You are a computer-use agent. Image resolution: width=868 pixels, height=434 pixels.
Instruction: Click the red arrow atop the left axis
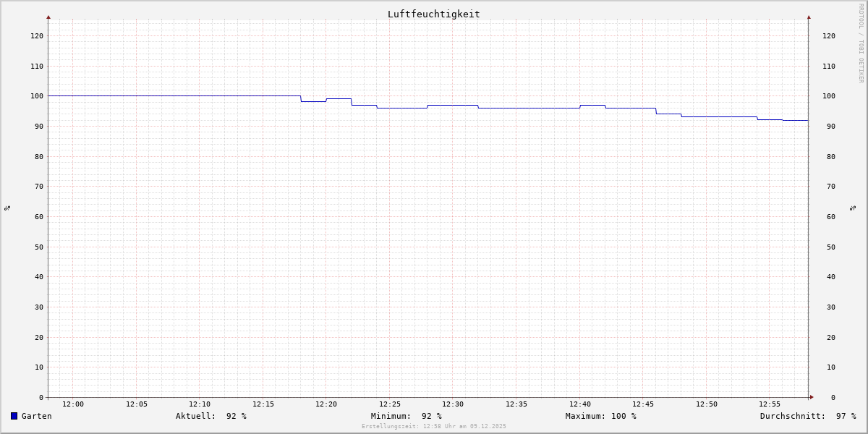tap(48, 17)
